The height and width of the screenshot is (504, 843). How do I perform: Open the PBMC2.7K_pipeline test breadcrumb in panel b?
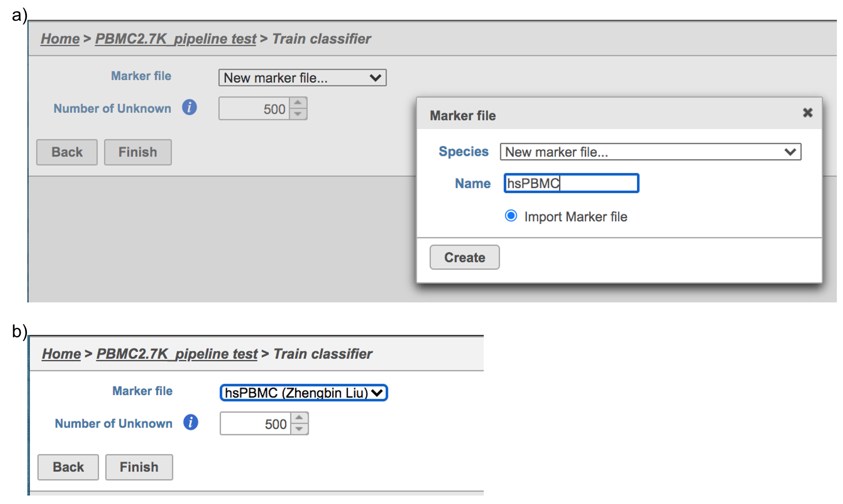[x=177, y=354]
